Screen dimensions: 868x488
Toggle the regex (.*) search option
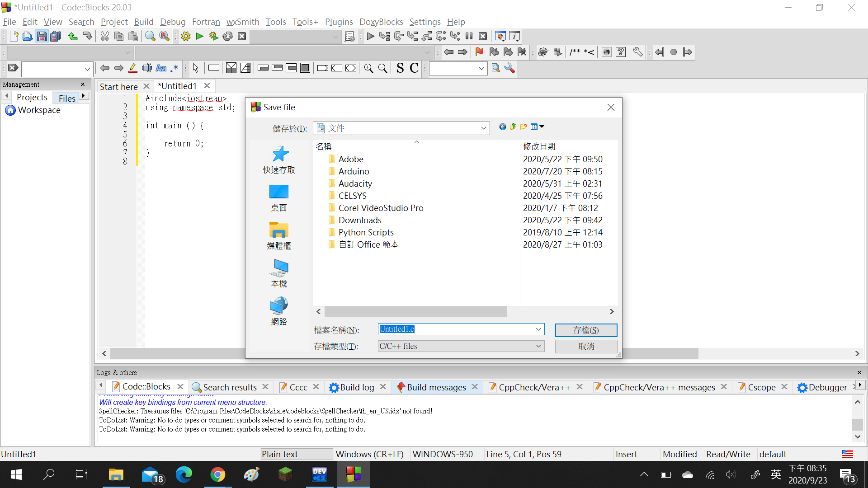[x=175, y=68]
